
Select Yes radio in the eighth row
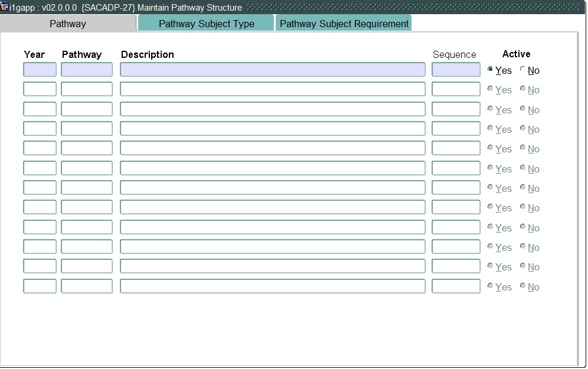pyautogui.click(x=490, y=207)
